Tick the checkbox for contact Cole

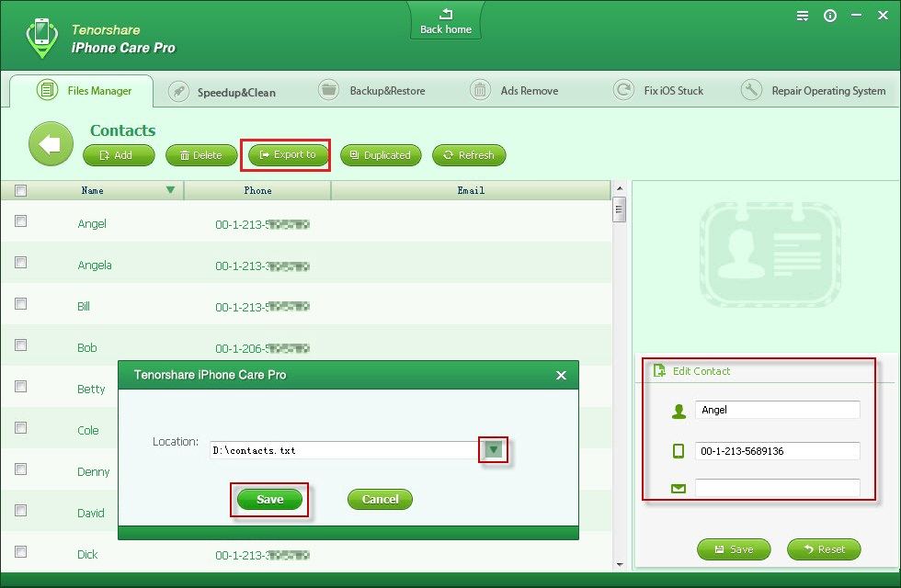click(20, 428)
